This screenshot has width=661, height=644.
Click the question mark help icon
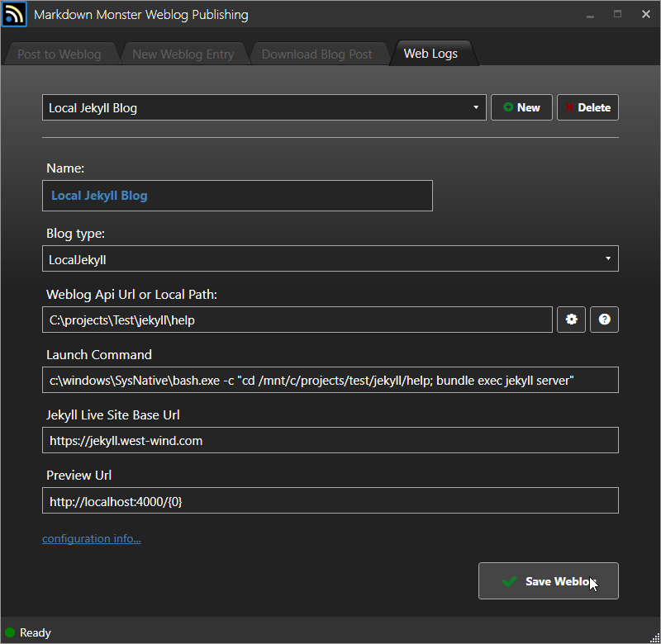point(604,320)
